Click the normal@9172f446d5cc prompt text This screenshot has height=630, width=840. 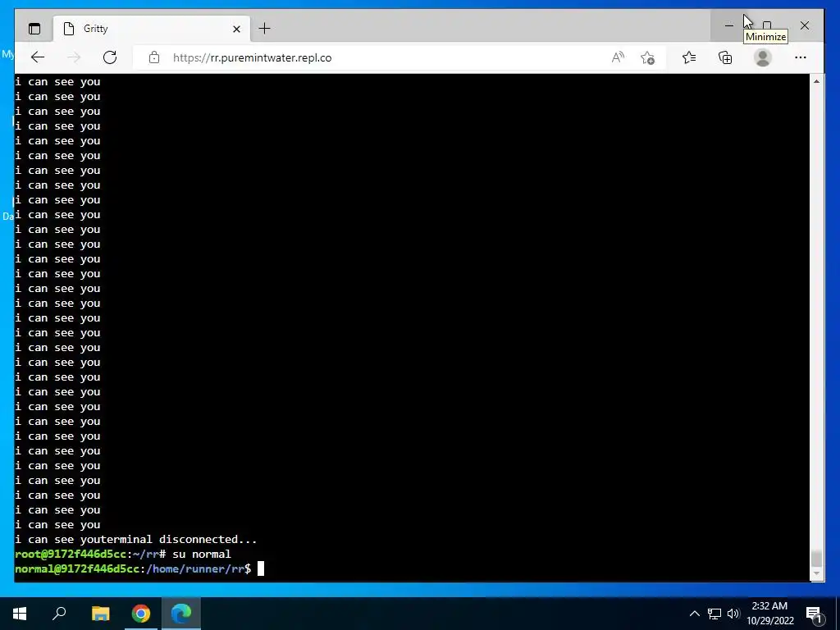pyautogui.click(x=76, y=569)
